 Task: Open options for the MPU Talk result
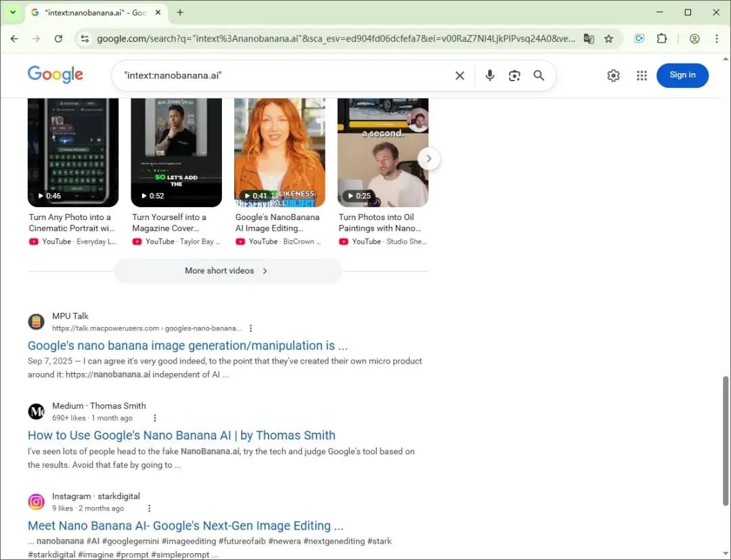(251, 328)
